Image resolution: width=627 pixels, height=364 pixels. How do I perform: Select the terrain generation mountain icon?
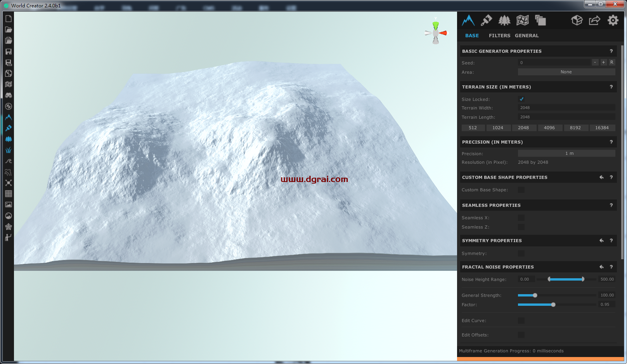pyautogui.click(x=468, y=21)
